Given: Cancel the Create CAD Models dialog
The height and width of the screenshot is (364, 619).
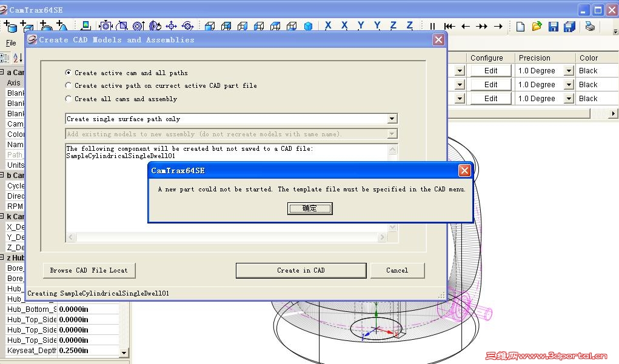Looking at the screenshot, I should pos(397,271).
